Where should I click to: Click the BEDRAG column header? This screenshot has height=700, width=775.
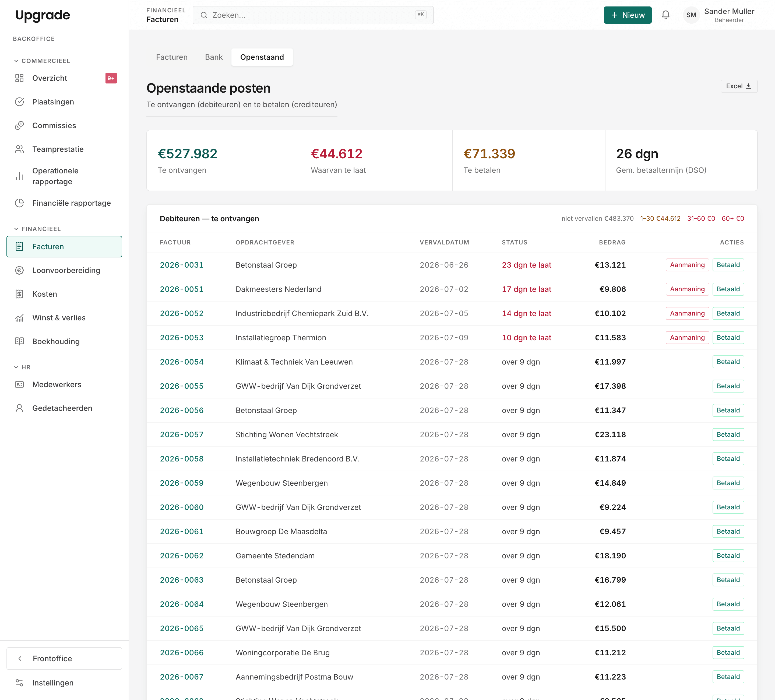[x=612, y=242]
